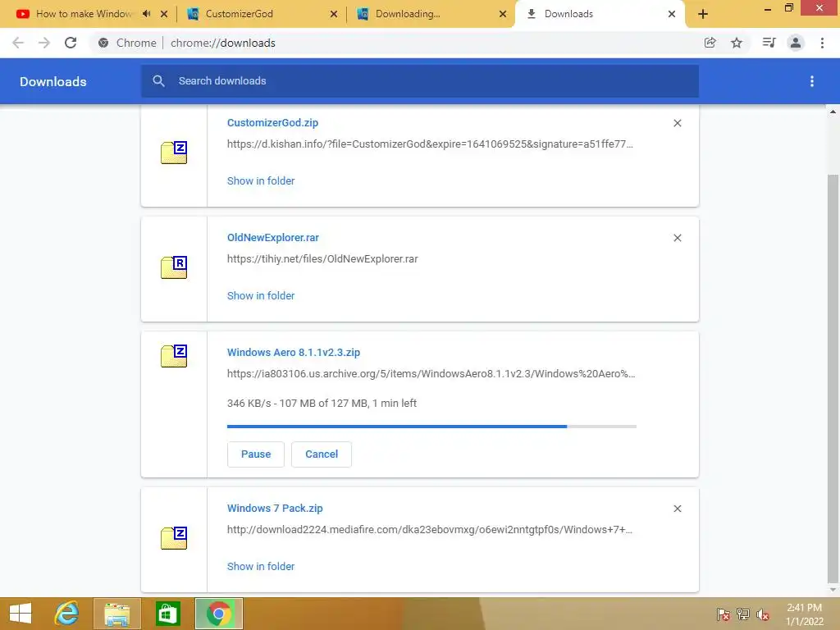Show CustomizerGod.zip in folder

261,181
